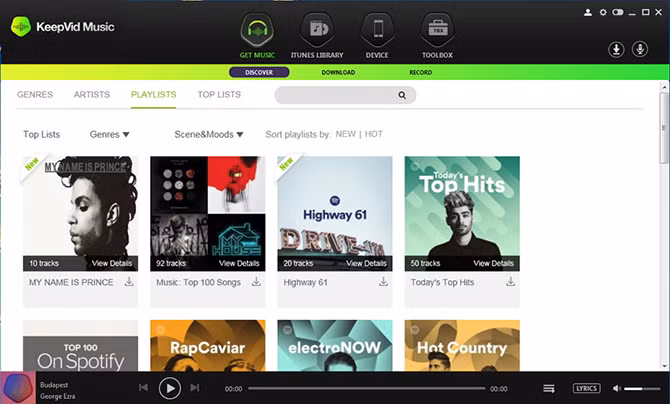670x404 pixels.
Task: Click the microphone record icon
Action: click(640, 49)
